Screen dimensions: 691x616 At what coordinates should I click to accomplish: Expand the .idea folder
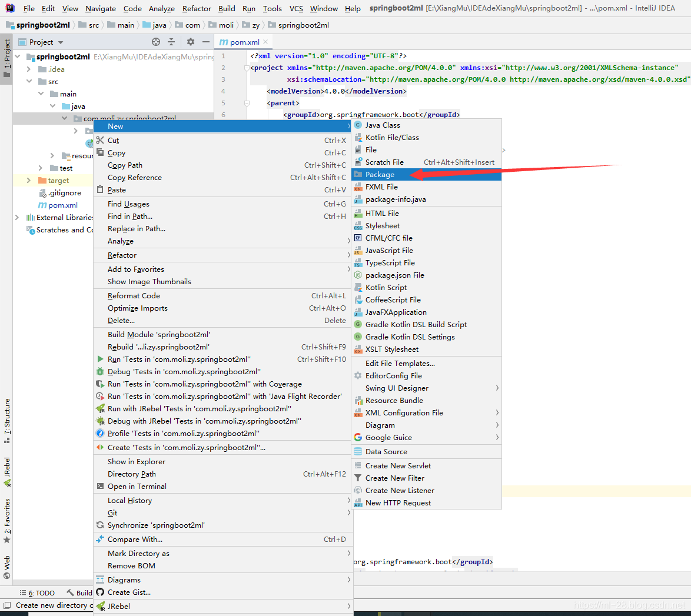[x=29, y=69]
